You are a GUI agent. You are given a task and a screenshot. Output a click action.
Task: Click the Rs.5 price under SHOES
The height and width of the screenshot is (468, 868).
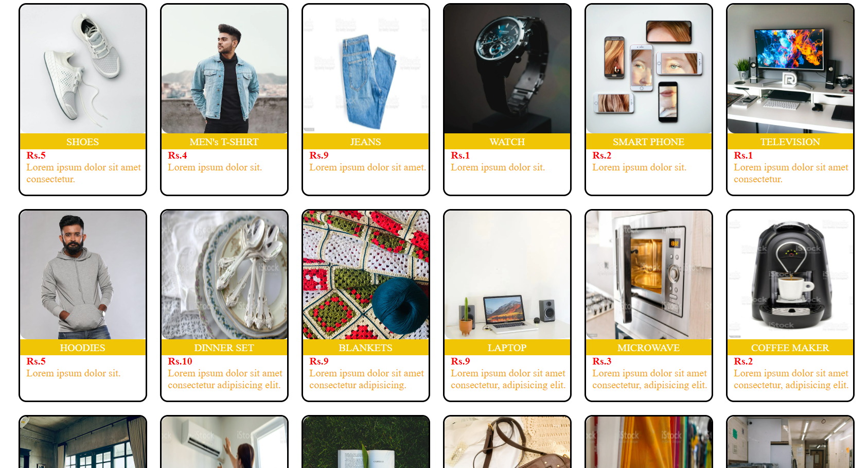pos(36,155)
